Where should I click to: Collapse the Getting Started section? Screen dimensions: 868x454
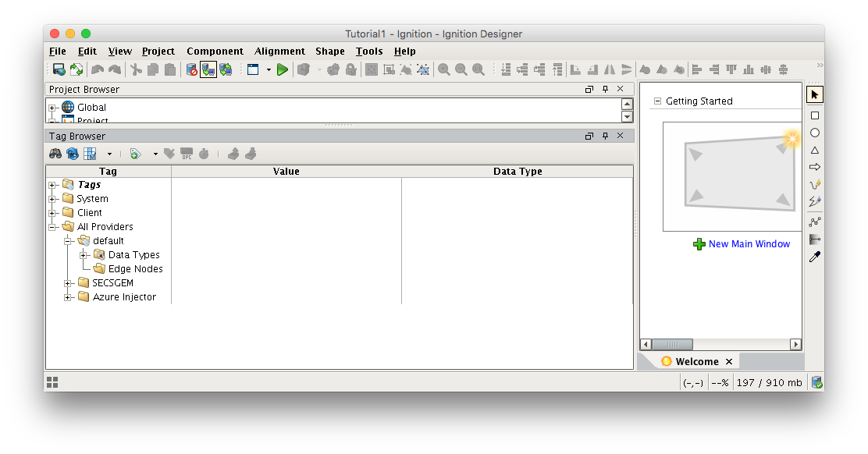click(657, 101)
